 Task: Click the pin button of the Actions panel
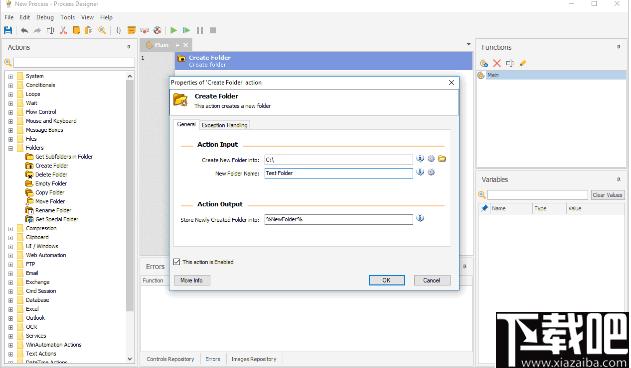[129, 47]
